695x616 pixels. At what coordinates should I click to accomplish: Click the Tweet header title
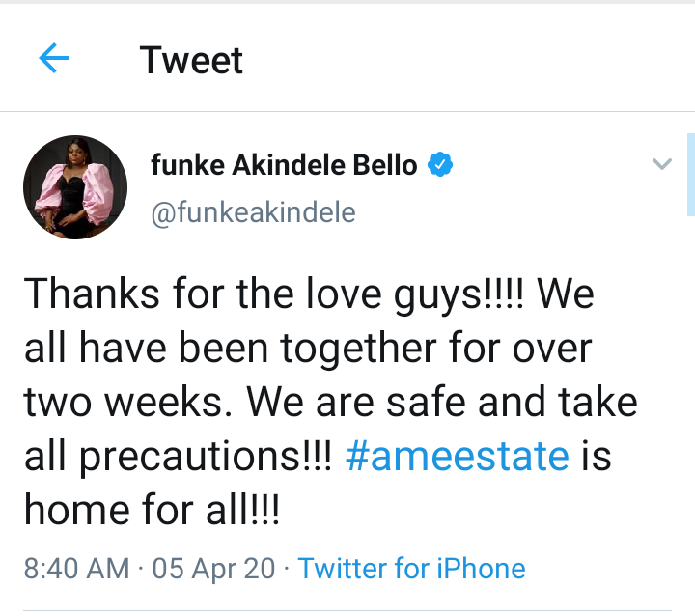191,60
